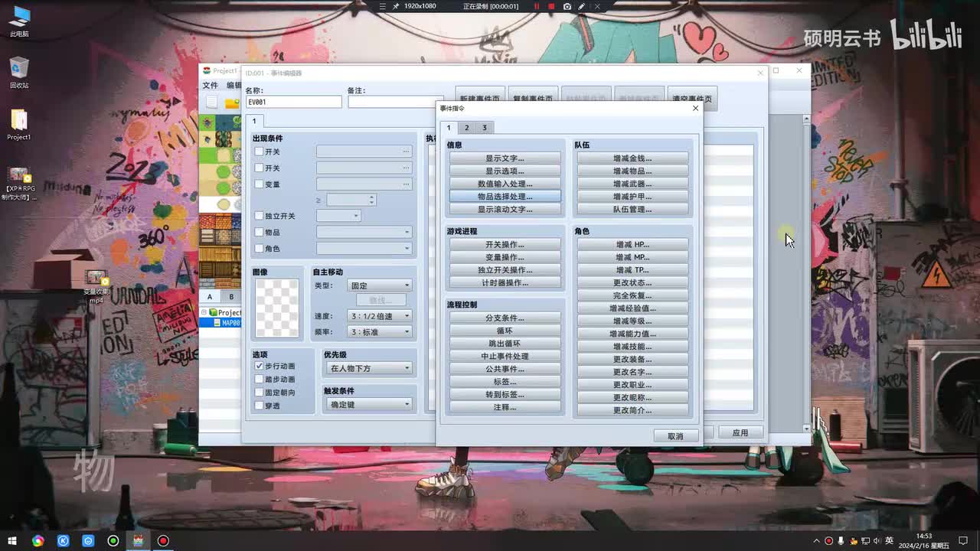Open the XP RPG制作大师 desktop video file
The width and height of the screenshot is (980, 551).
(x=19, y=184)
